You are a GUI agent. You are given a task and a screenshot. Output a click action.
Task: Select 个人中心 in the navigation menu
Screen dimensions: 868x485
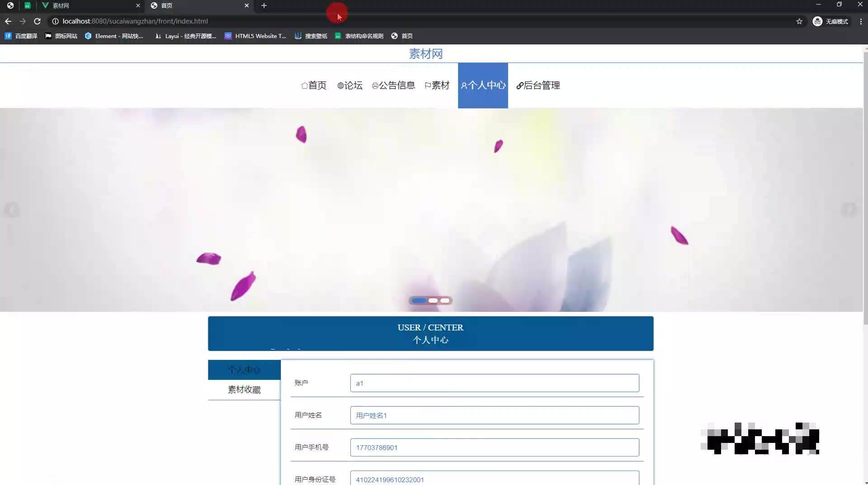483,85
